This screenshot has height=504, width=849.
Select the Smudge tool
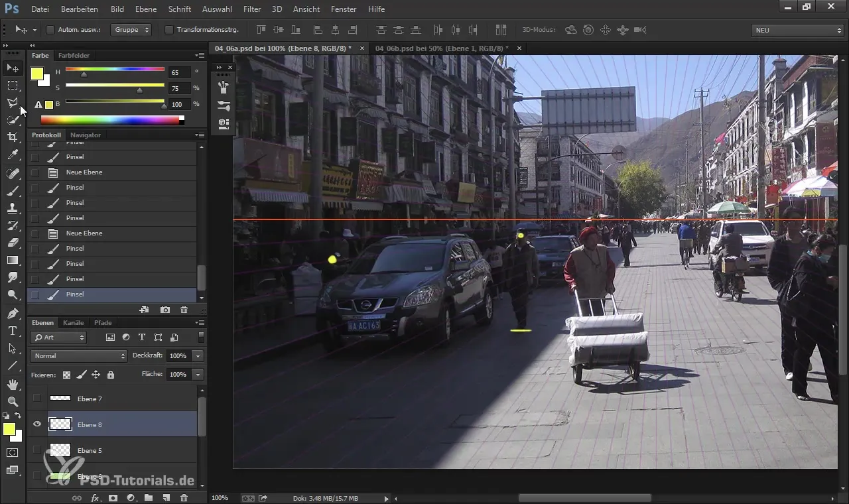[x=13, y=277]
